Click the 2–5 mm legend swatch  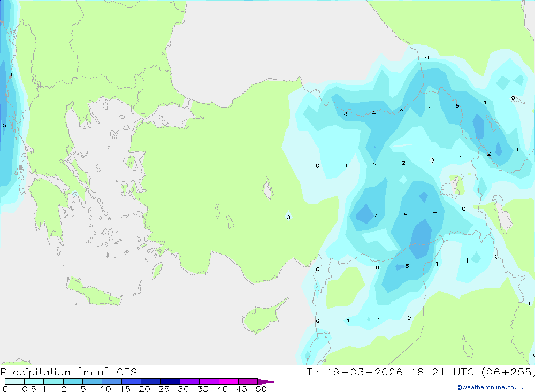[x=73, y=381]
